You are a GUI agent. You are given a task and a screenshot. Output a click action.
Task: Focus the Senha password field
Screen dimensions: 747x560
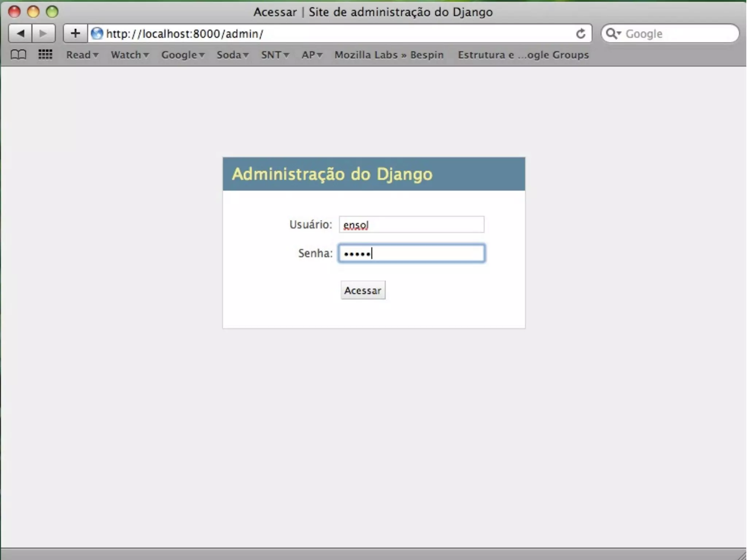411,253
